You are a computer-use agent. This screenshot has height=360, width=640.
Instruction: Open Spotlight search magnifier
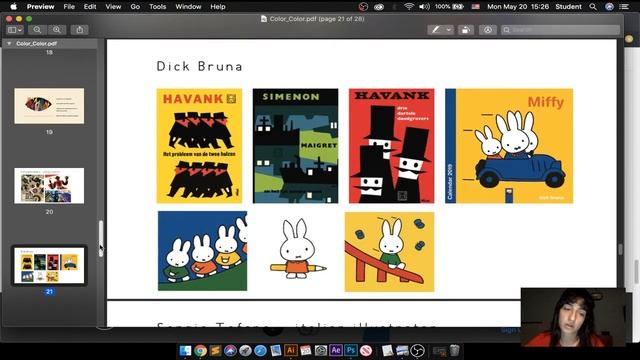point(593,7)
